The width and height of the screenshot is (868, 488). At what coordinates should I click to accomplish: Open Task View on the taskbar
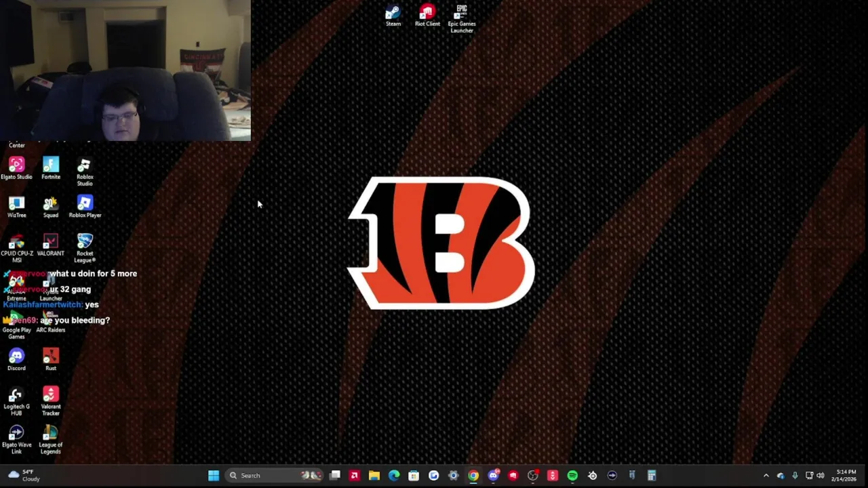click(335, 475)
